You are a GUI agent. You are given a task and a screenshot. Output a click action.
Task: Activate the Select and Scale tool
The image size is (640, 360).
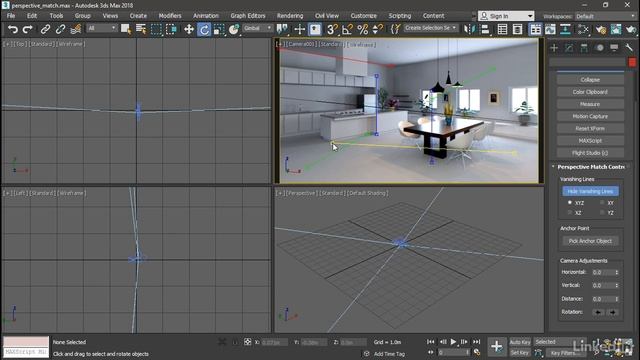pos(219,29)
